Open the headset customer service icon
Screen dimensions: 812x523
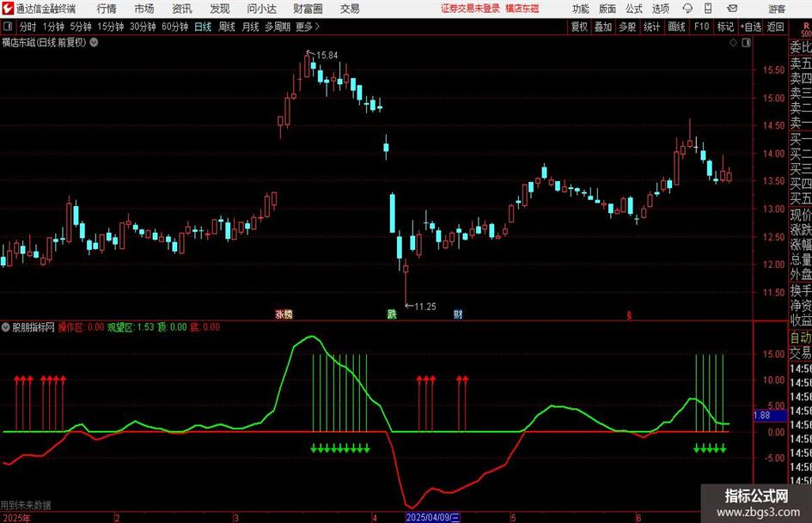pos(687,9)
